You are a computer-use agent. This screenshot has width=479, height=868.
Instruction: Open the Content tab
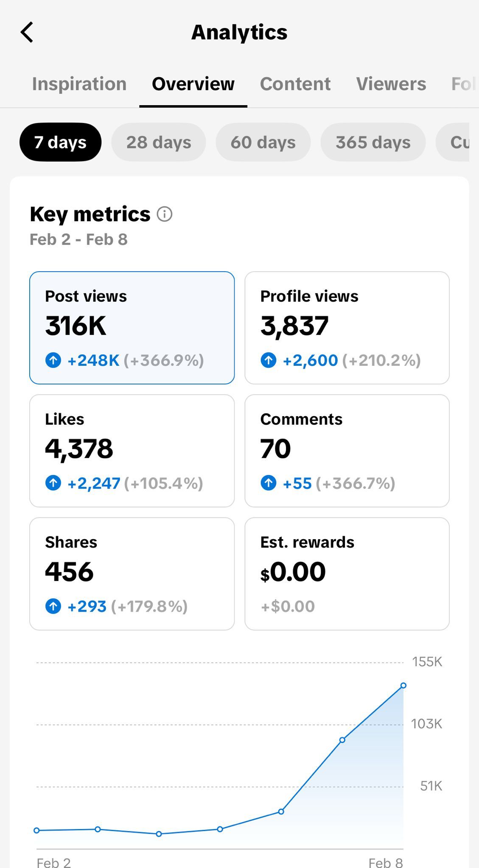tap(295, 84)
